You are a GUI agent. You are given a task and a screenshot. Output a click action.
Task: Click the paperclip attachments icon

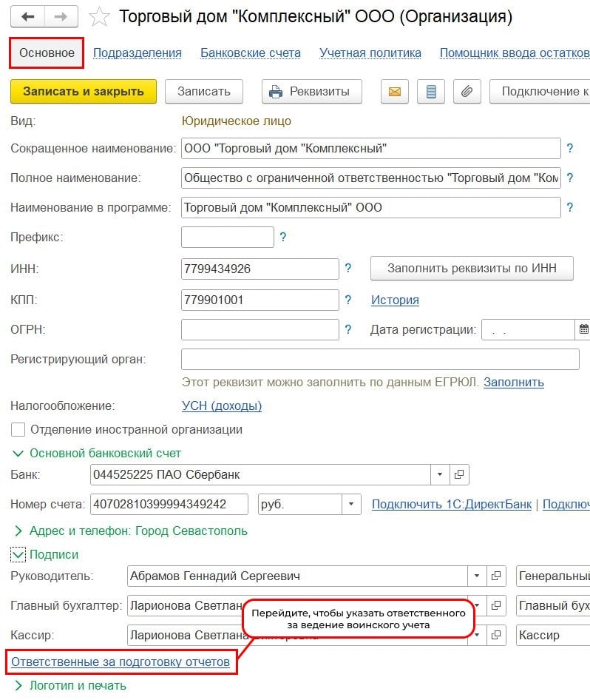pos(467,92)
